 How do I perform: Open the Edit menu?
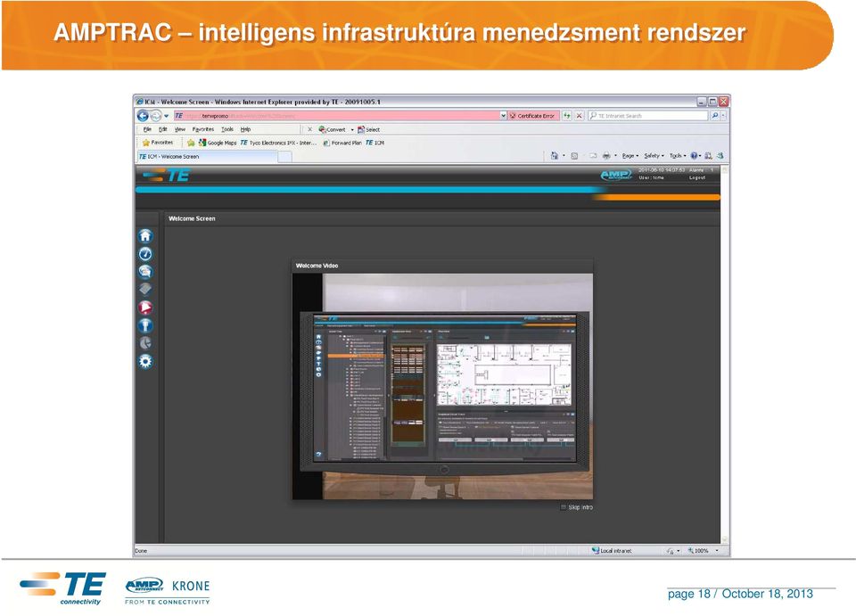point(162,129)
